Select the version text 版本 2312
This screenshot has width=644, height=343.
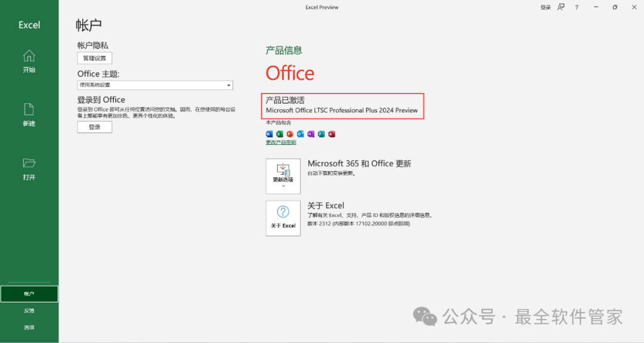pos(319,224)
